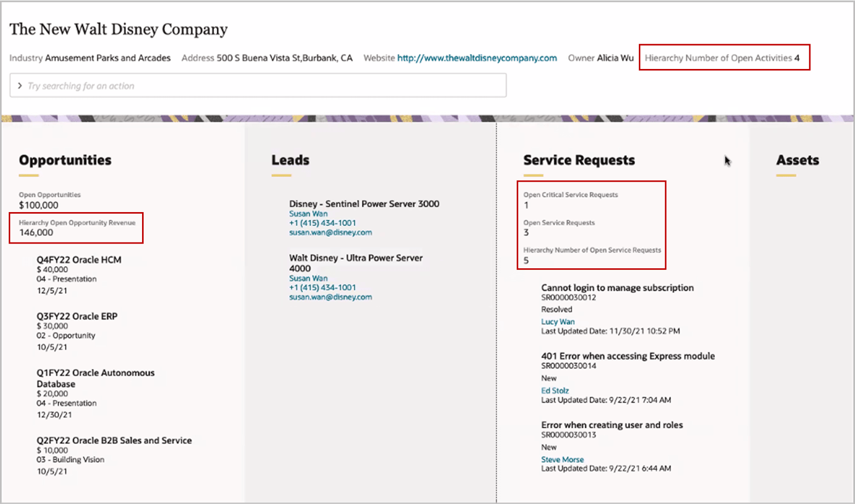Open 'Error when creating user and roles' request
The image size is (855, 504).
[612, 425]
